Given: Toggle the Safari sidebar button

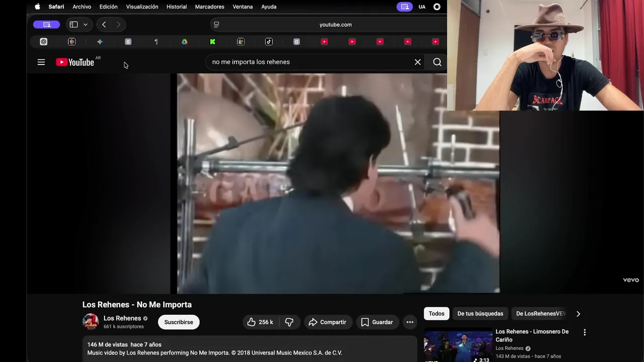Looking at the screenshot, I should coord(73,24).
